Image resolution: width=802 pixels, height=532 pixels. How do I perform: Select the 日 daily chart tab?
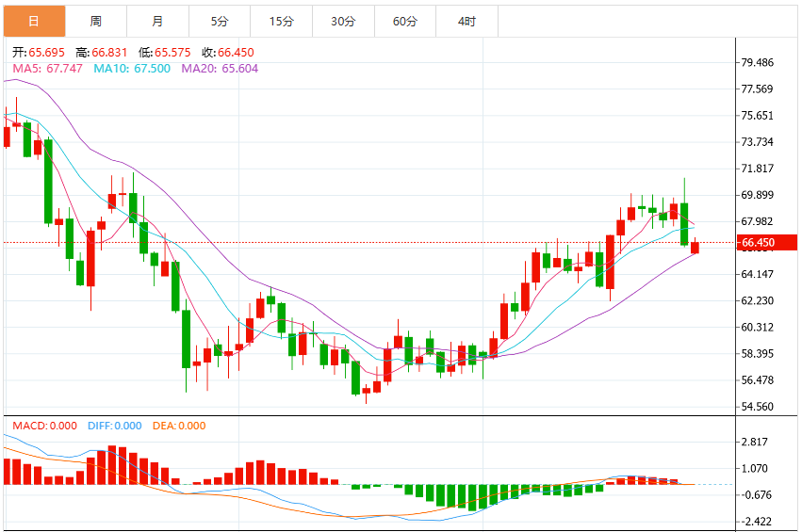34,21
